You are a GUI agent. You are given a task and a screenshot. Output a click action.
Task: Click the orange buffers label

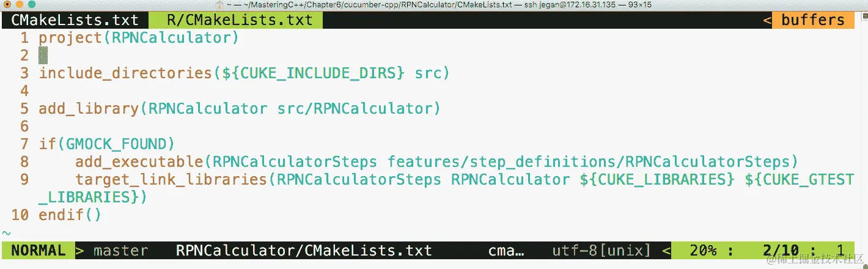tap(813, 20)
